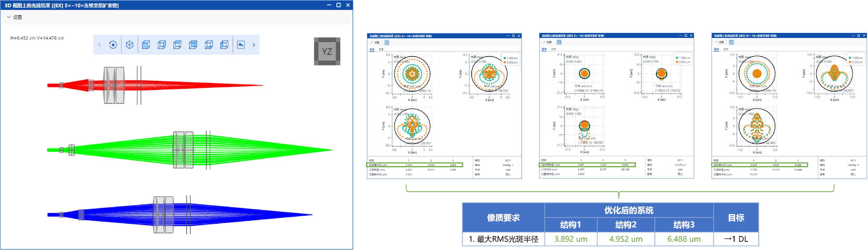Choose the cube view with solid front face
This screenshot has height=250, width=868.
pos(146,45)
